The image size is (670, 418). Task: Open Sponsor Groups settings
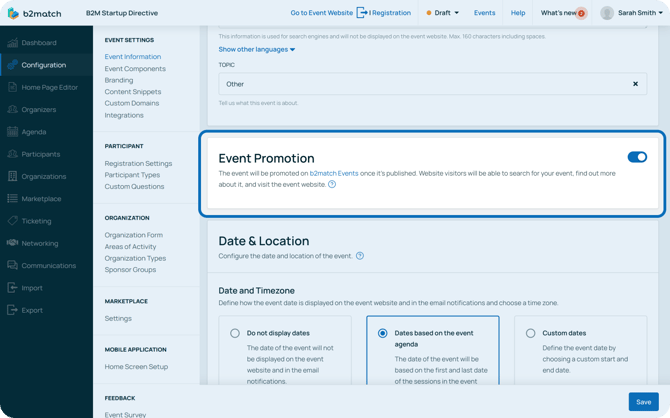[x=130, y=269]
